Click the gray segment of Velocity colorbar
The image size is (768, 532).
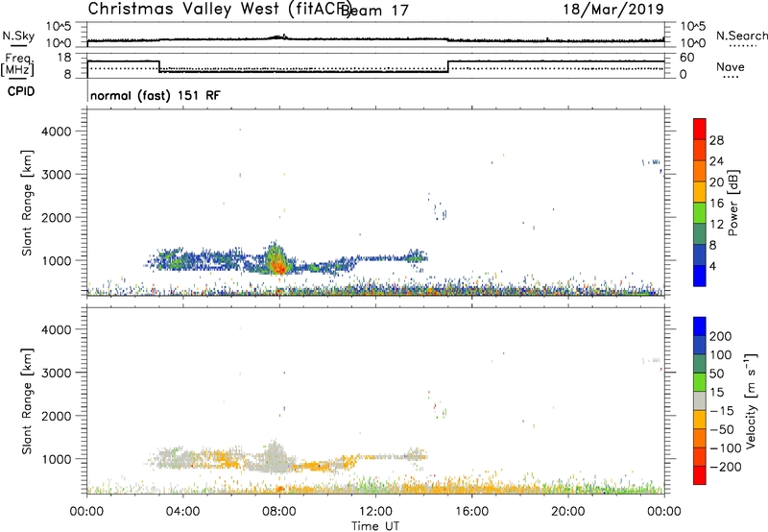coord(700,400)
